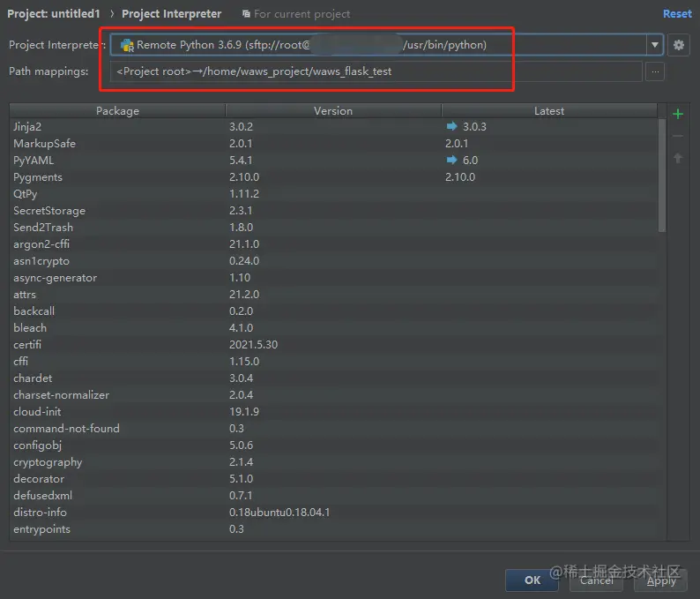Select the attrs package row
The width and height of the screenshot is (700, 599).
point(333,294)
